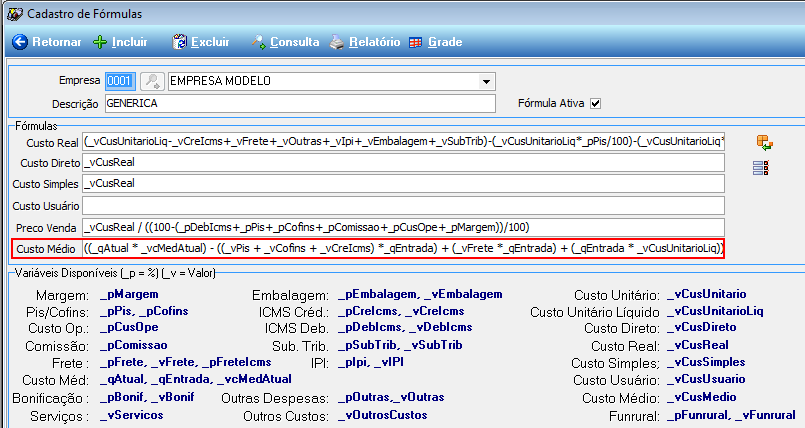Open the Empresa lookup magnifier button
This screenshot has width=805, height=428.
[x=152, y=81]
